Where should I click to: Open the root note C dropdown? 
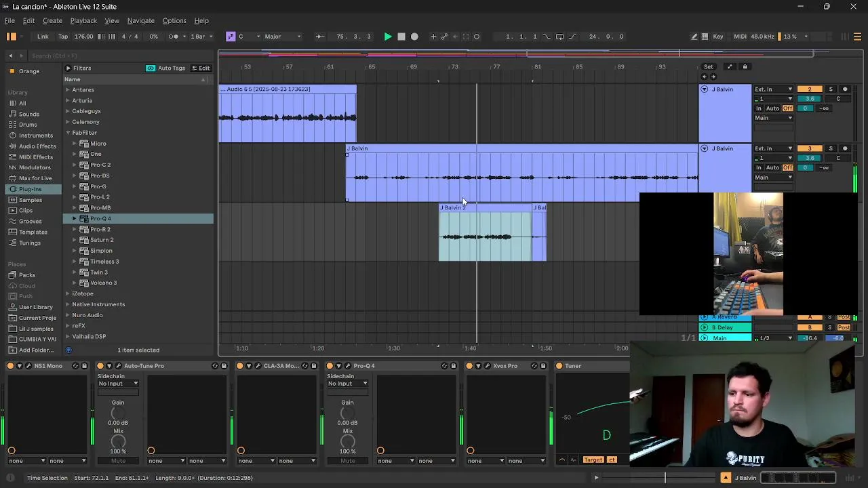pos(248,37)
